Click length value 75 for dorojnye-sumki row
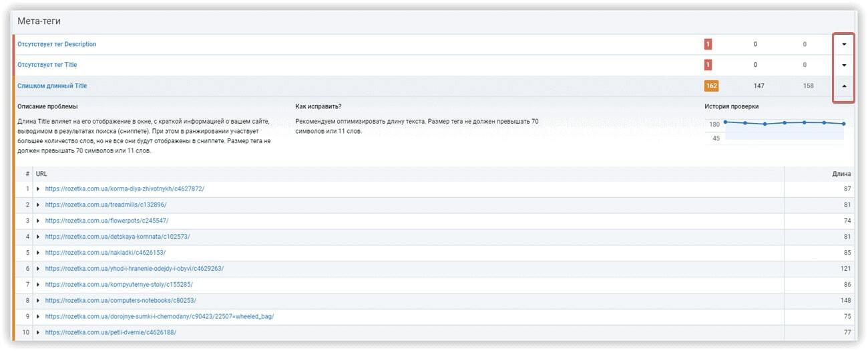This screenshot has width=868, height=351. (x=847, y=316)
